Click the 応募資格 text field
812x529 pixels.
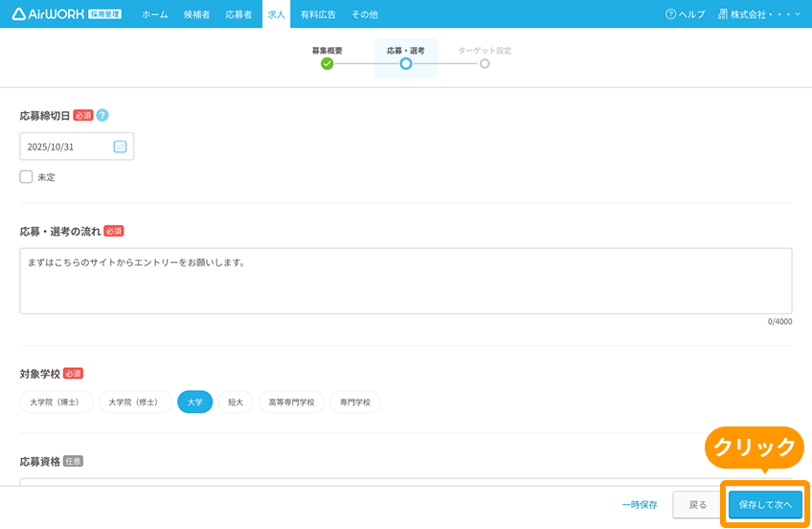(406, 482)
